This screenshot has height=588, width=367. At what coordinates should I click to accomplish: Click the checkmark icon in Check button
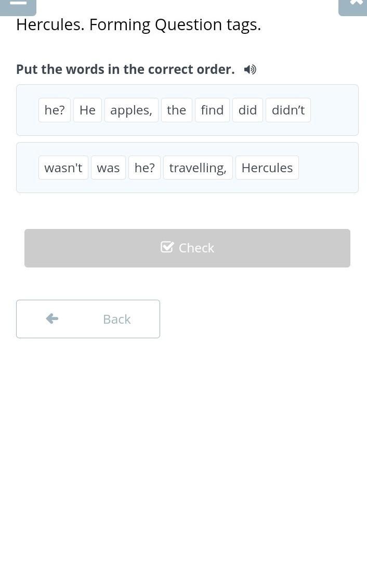coord(167,247)
